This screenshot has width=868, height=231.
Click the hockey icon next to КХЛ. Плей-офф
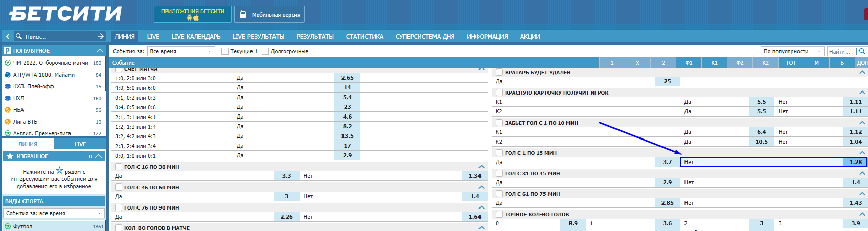tap(8, 86)
